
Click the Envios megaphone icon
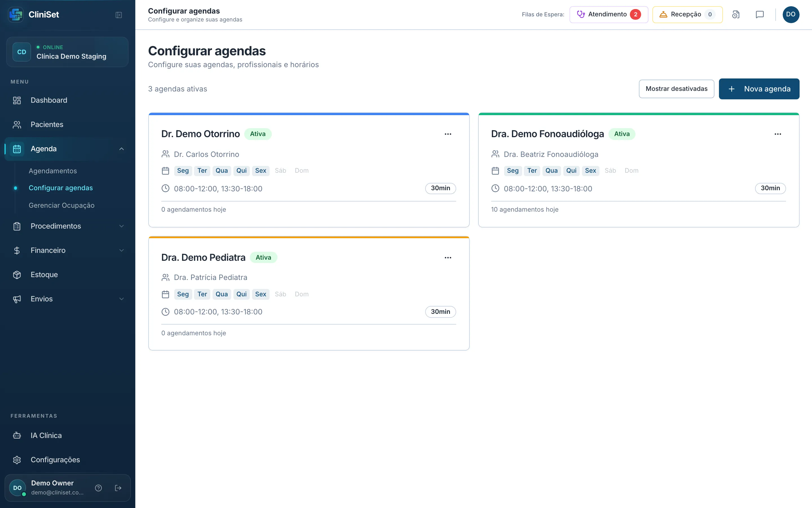17,299
